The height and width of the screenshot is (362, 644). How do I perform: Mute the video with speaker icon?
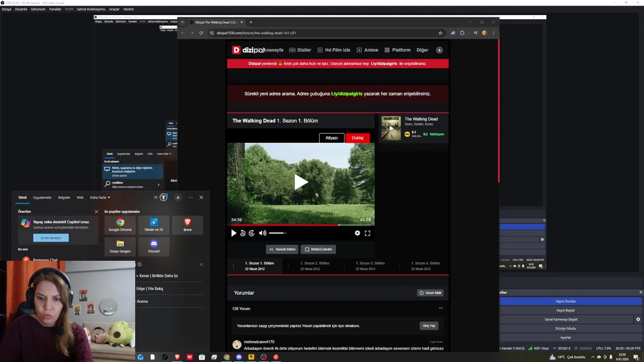click(263, 233)
